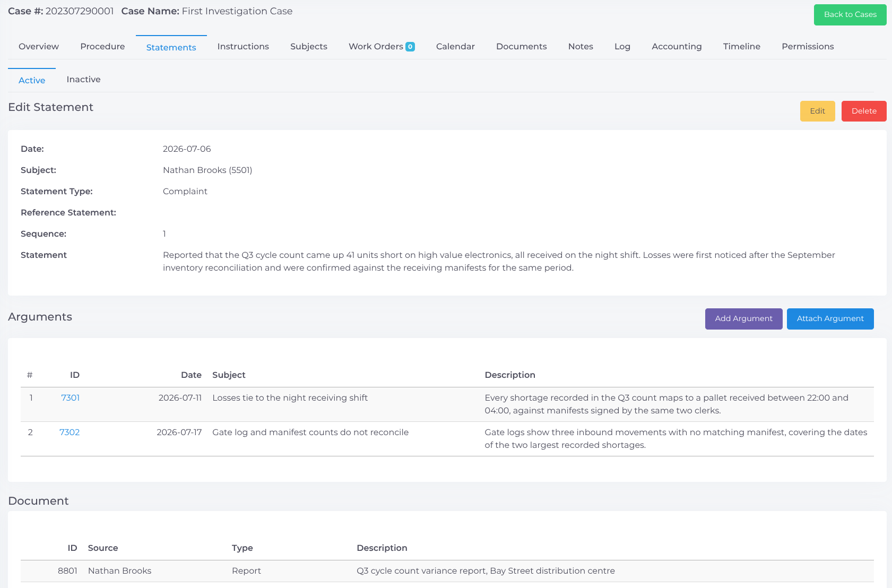Open the Work Orders tab

coord(376,47)
